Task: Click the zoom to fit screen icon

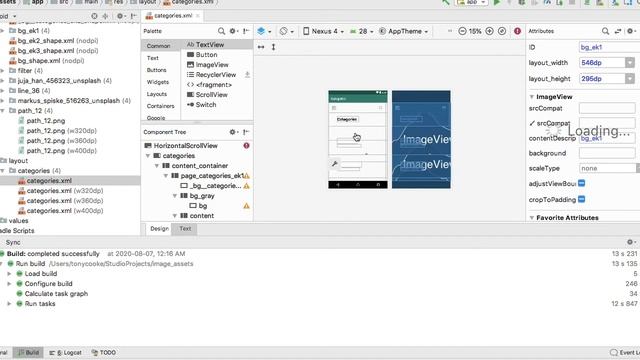Action: click(x=502, y=31)
